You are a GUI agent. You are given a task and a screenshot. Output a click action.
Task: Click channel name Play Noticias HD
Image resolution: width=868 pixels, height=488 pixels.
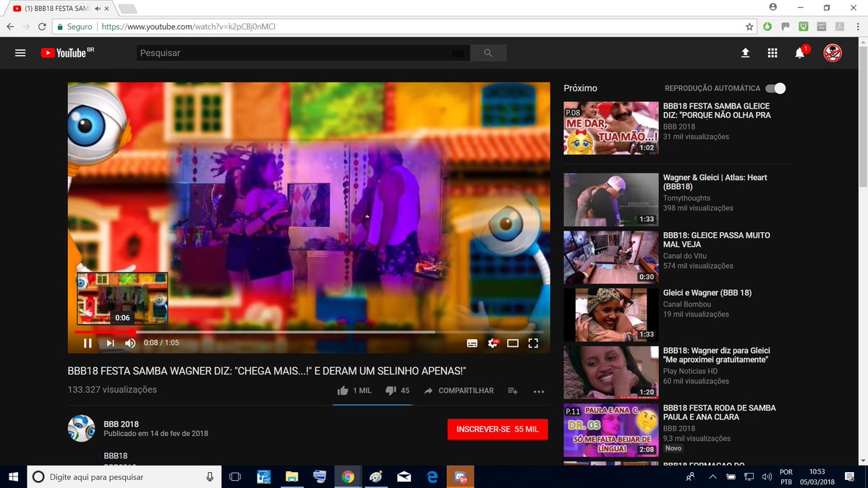[691, 371]
